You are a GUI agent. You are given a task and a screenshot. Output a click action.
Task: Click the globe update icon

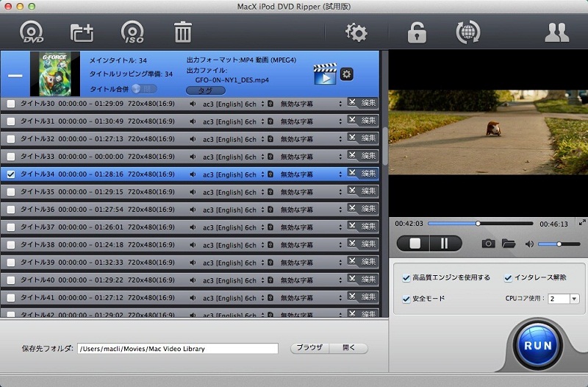coord(467,32)
